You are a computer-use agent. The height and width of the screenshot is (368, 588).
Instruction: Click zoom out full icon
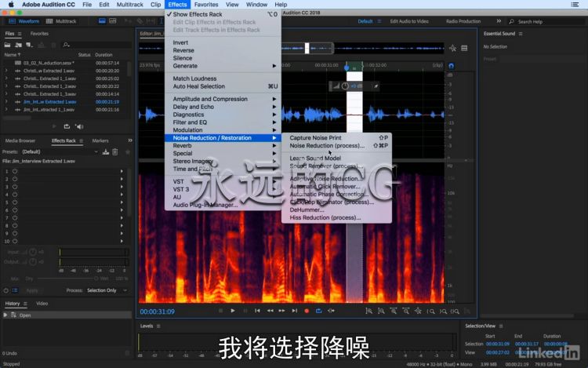coord(418,311)
